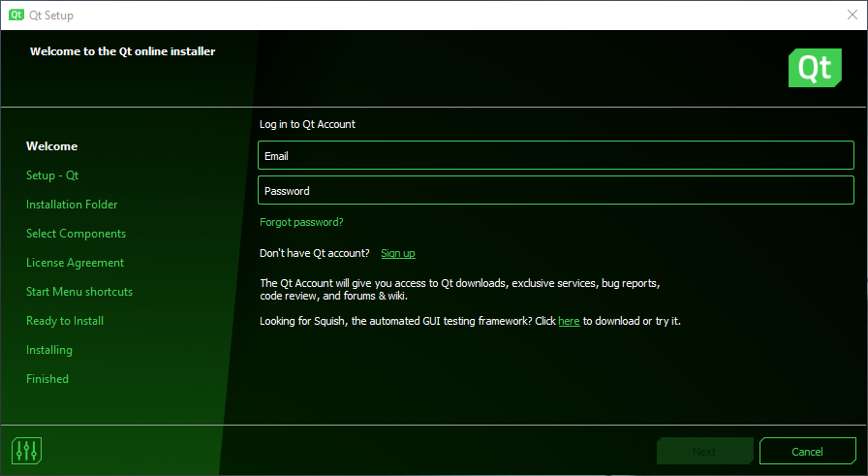
Task: Open installer settings sliders icon
Action: [x=26, y=451]
